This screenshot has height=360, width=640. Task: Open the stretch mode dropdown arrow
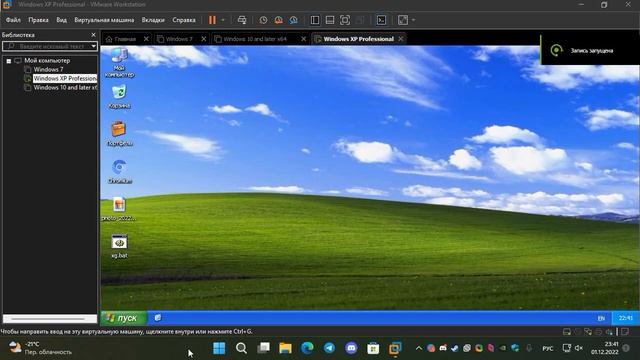pos(413,20)
